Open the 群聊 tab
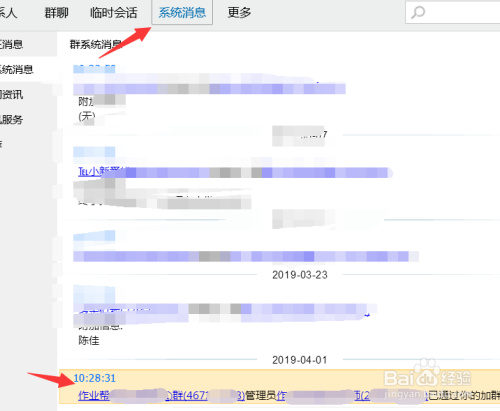 pos(56,13)
